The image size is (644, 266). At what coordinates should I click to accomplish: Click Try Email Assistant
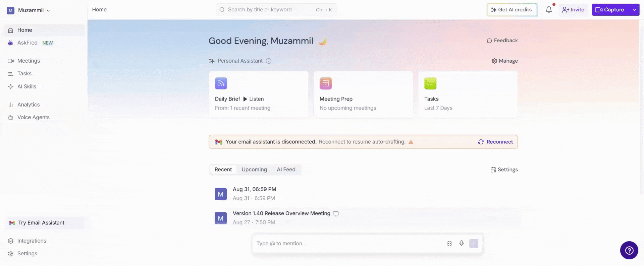(44, 223)
